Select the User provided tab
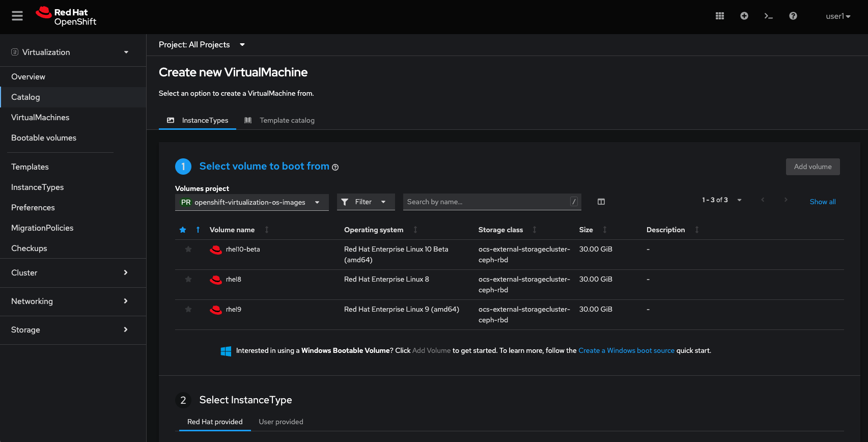Image resolution: width=868 pixels, height=442 pixels. coord(281,422)
